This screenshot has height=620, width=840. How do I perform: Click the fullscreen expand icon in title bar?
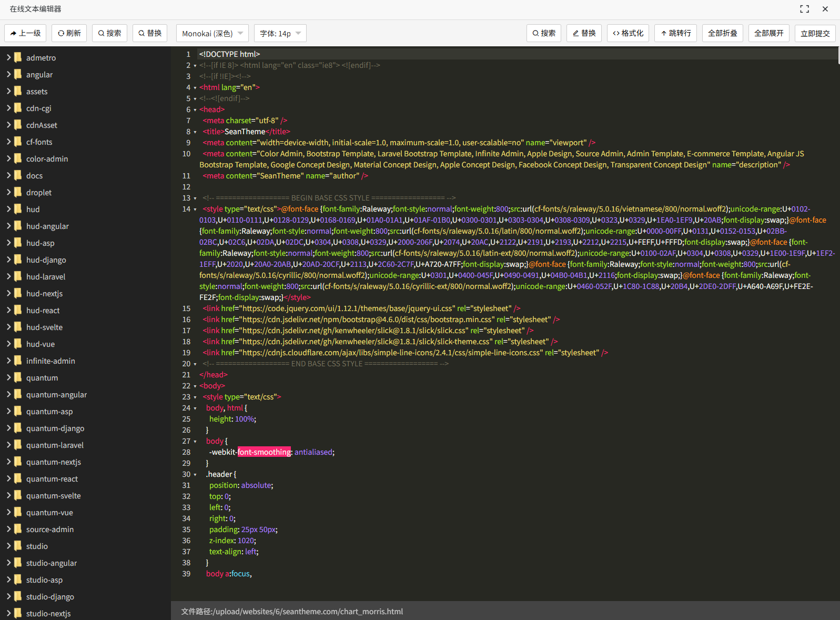(x=804, y=9)
